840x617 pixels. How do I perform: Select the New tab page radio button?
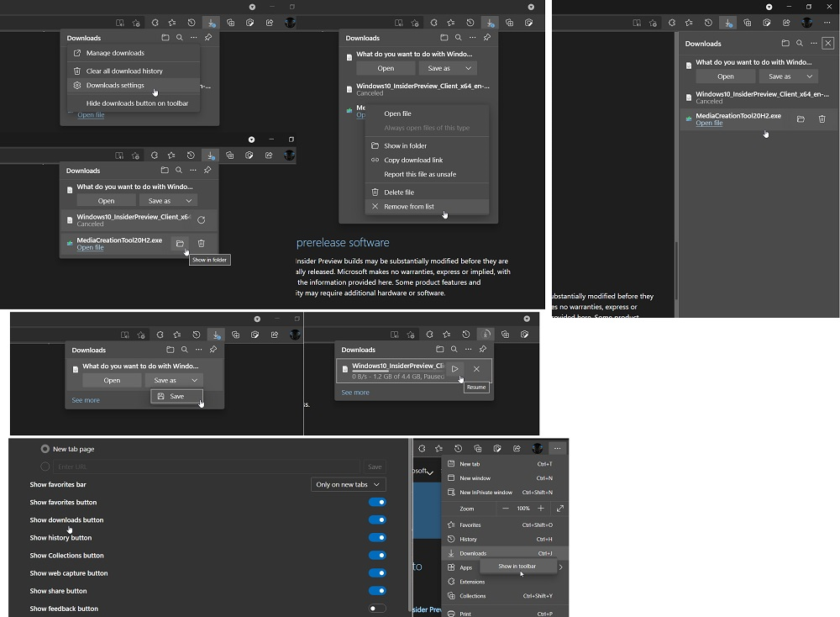pos(45,449)
